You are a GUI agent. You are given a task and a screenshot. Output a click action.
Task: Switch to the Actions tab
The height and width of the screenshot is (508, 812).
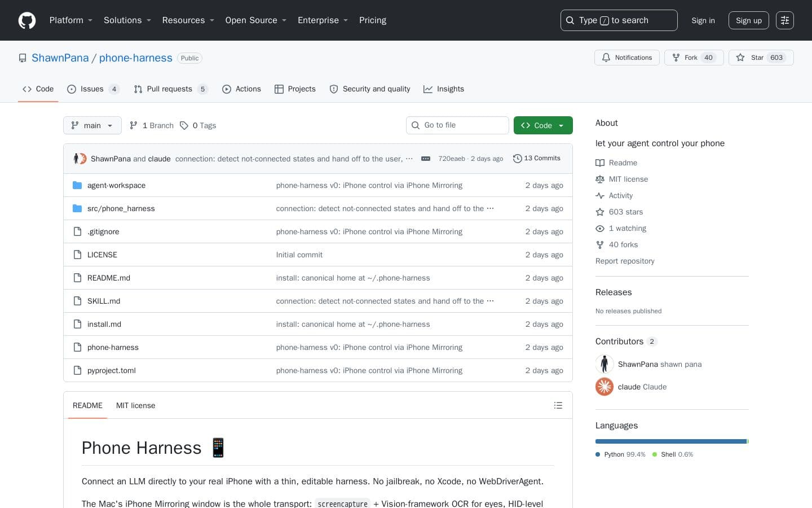(x=241, y=89)
